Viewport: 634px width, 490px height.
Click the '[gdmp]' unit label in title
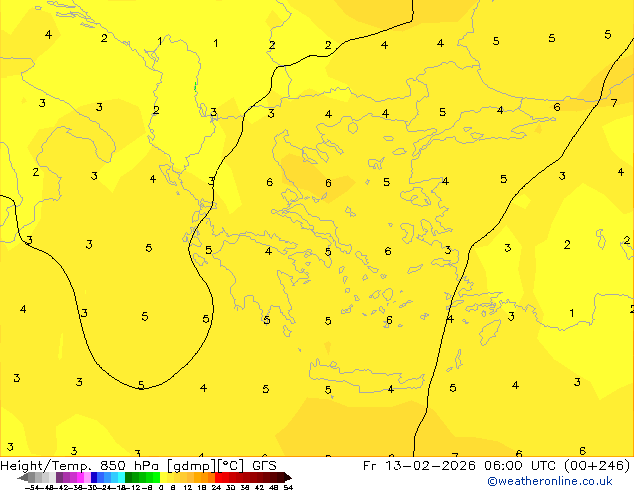click(x=192, y=466)
